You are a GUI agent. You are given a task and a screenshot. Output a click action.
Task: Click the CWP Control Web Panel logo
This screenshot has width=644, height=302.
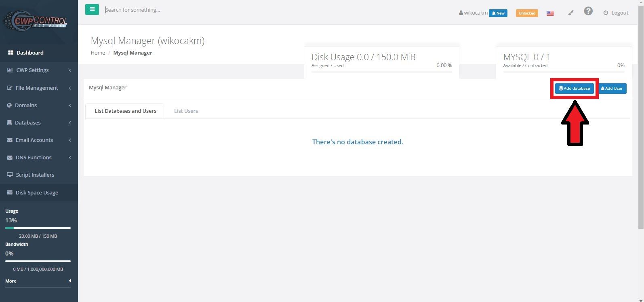(x=35, y=20)
